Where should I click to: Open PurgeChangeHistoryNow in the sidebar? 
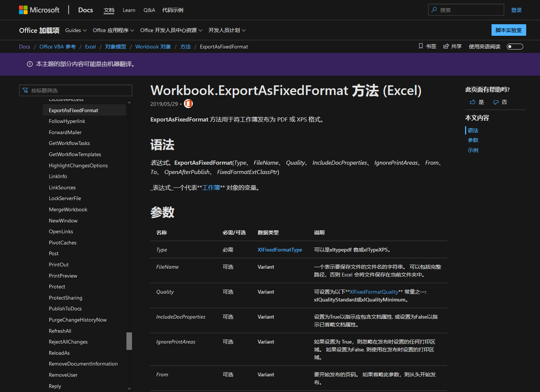click(78, 320)
